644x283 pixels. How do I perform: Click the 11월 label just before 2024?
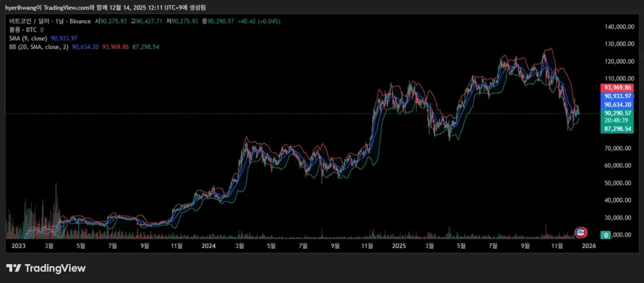(177, 245)
